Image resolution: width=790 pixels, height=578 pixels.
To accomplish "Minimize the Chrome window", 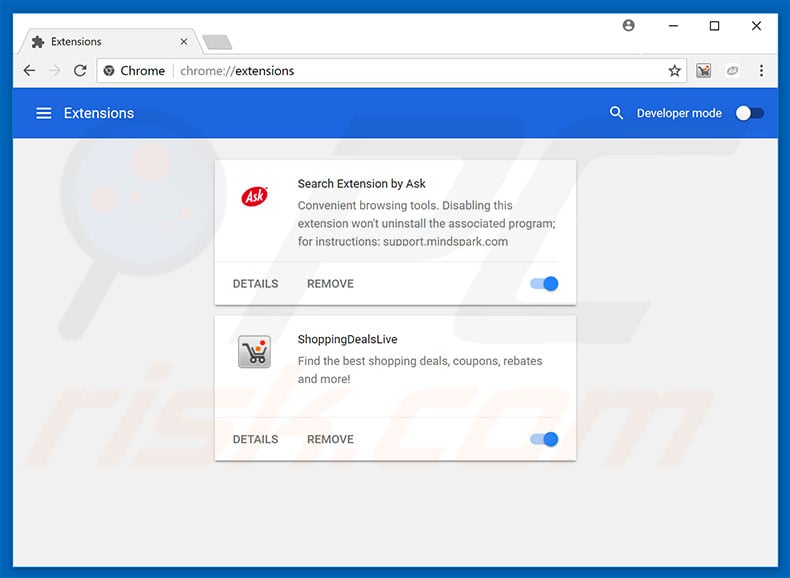I will tap(673, 26).
